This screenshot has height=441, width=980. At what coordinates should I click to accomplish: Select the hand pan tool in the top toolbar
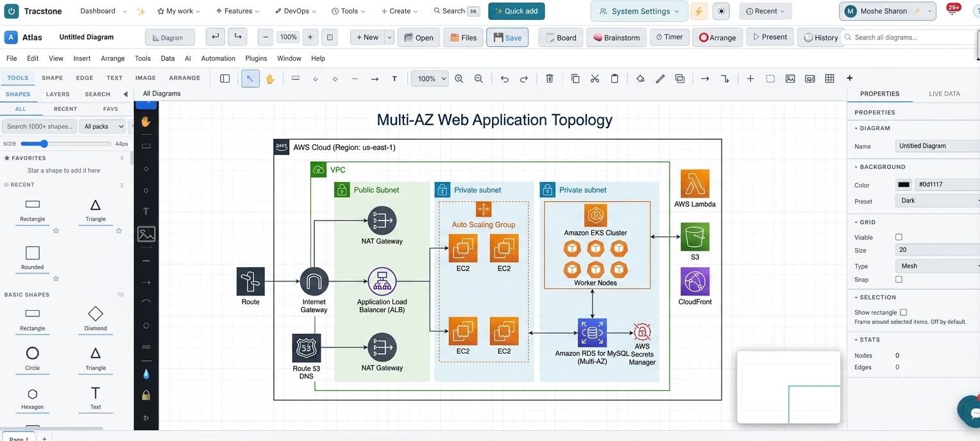click(x=270, y=78)
